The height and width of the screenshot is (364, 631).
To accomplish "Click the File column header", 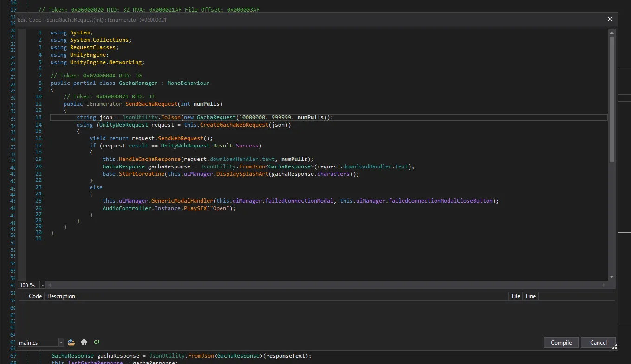I will click(x=515, y=296).
